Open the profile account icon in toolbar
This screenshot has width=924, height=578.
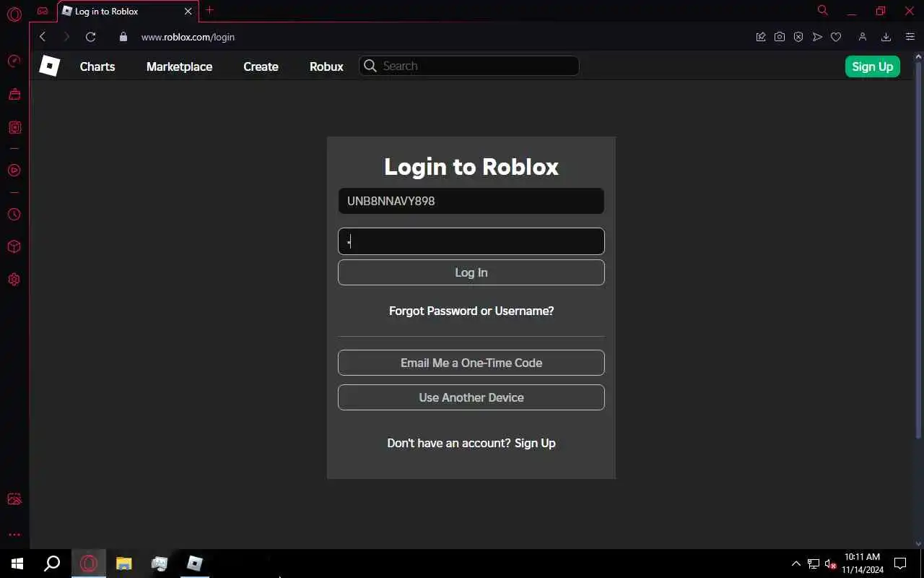pyautogui.click(x=862, y=37)
